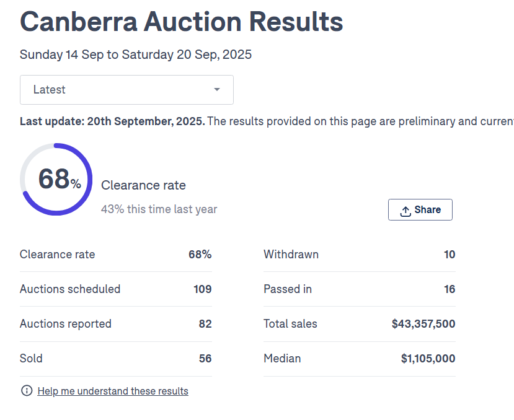Click the Sold row value 56
Image resolution: width=514 pixels, height=420 pixels.
(x=205, y=359)
